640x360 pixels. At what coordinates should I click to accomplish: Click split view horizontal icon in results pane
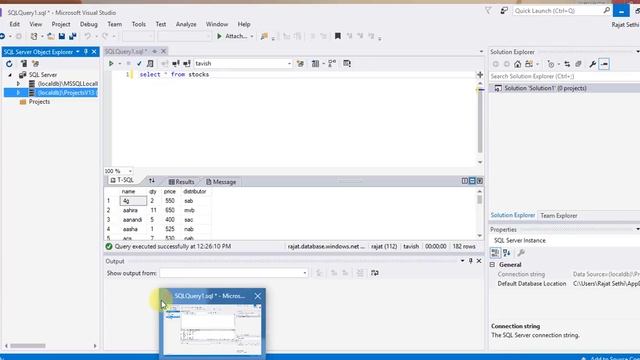pos(472,181)
